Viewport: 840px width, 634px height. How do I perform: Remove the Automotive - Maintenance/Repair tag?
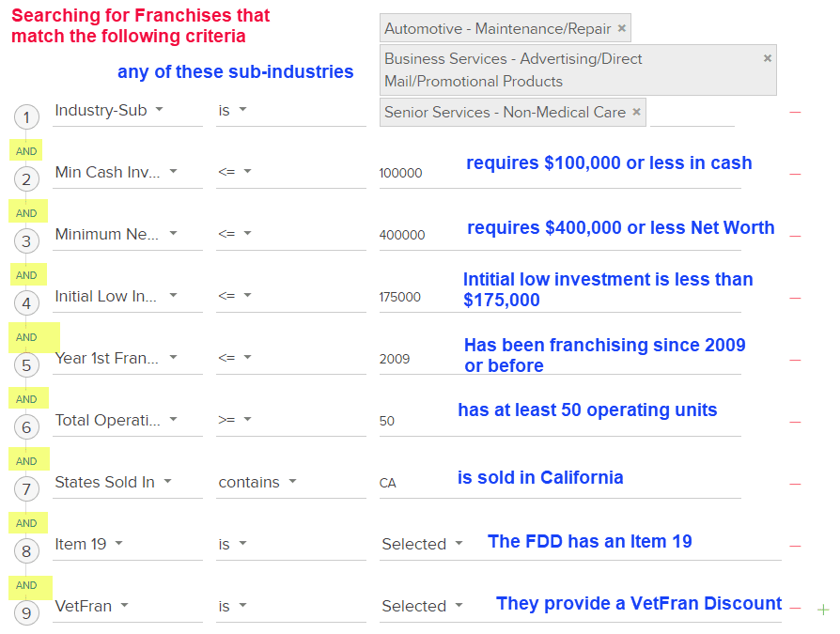tap(622, 28)
